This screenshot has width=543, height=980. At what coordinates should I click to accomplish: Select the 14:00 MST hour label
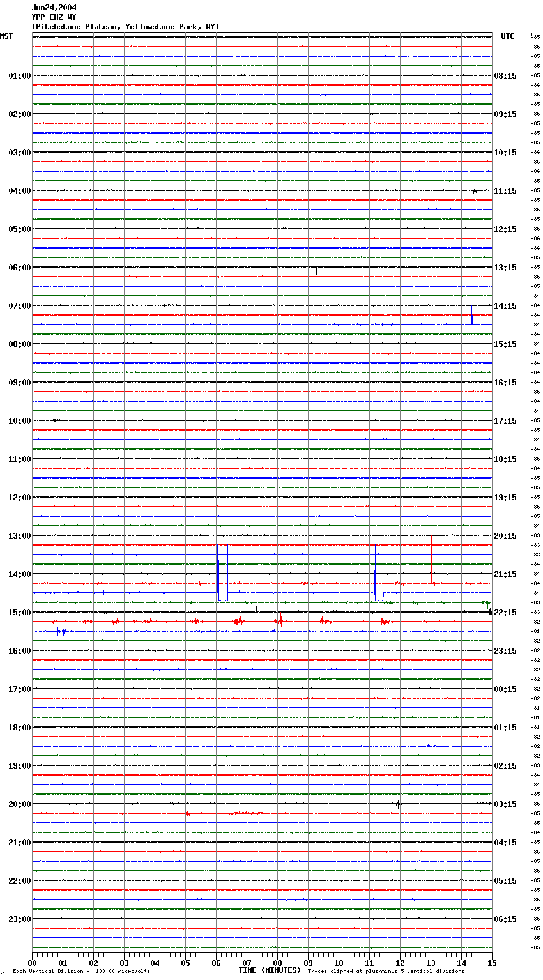[20, 574]
